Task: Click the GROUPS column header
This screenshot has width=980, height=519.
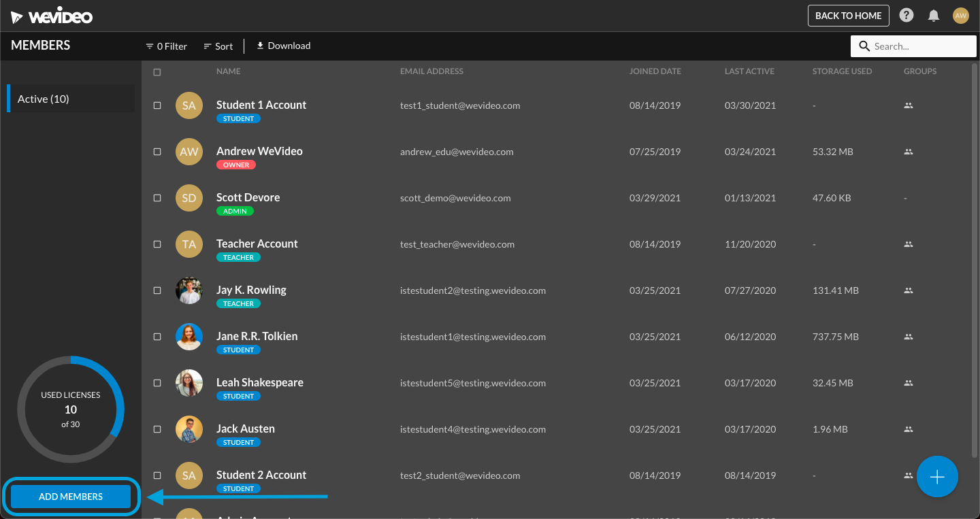Action: coord(920,71)
